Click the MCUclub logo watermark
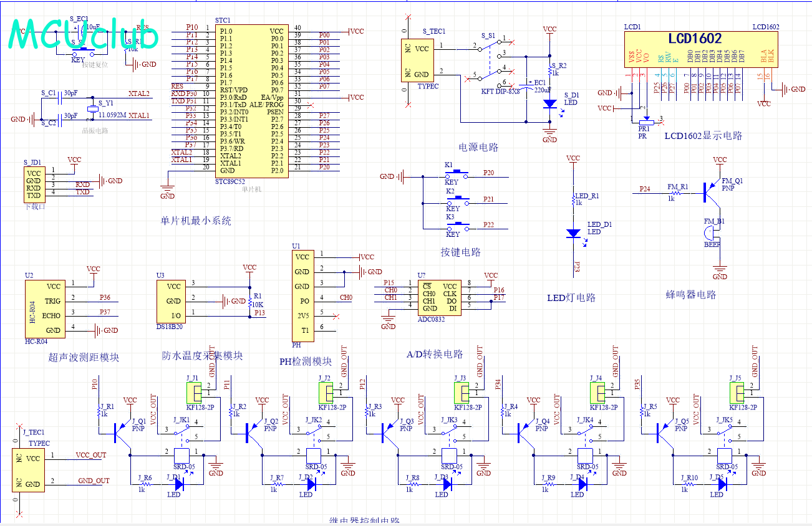Screen dimensions: 812x526 [84, 36]
